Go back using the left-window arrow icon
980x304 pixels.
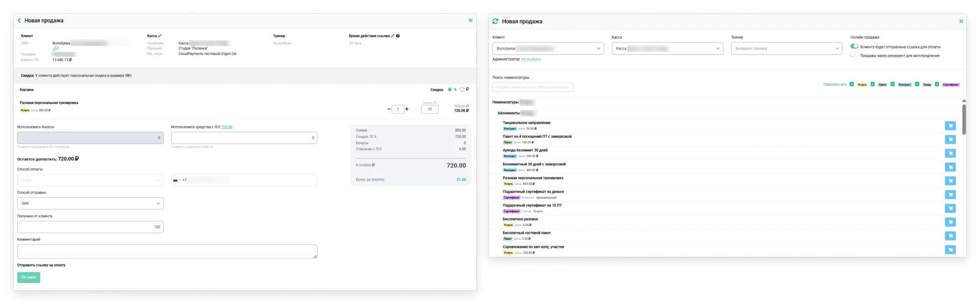[19, 21]
